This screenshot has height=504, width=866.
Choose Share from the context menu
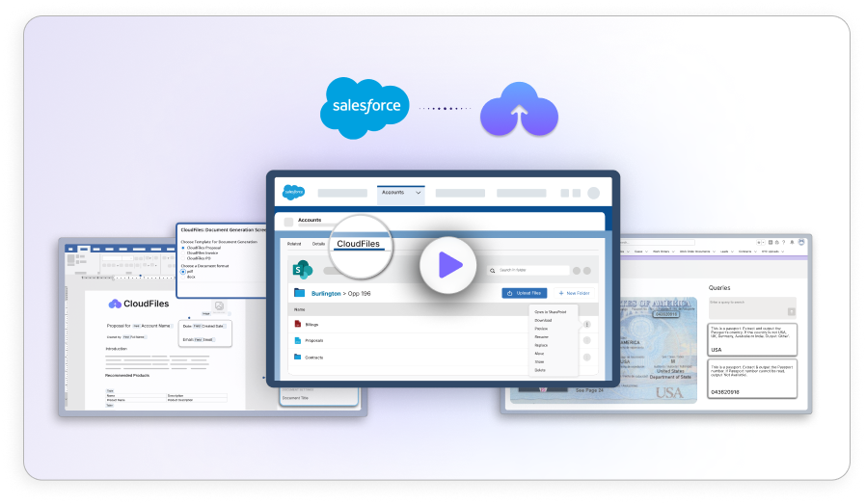pos(540,361)
